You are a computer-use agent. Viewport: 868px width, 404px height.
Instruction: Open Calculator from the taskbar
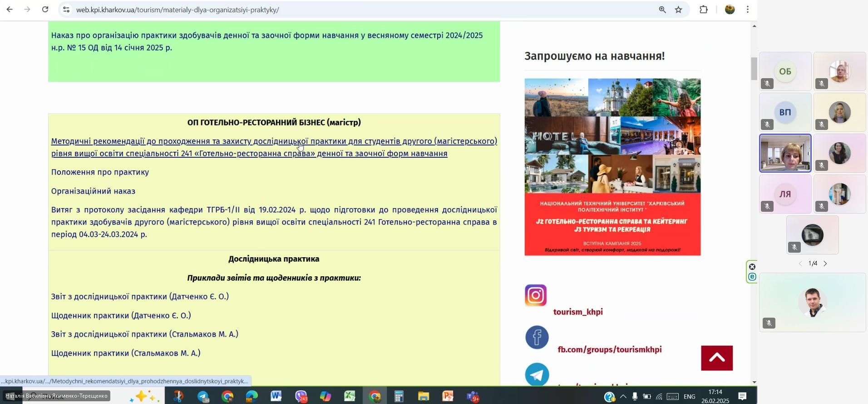(x=399, y=397)
